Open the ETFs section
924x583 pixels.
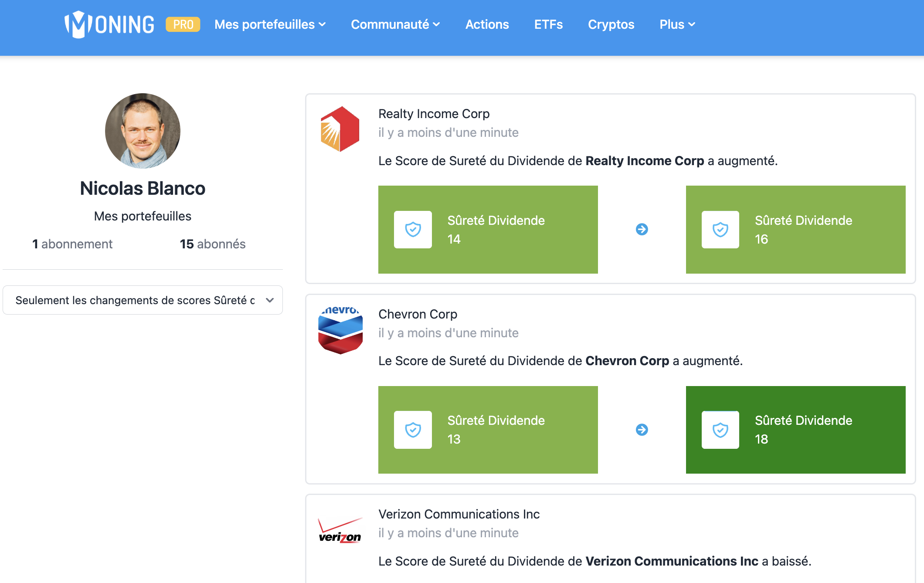(x=548, y=24)
